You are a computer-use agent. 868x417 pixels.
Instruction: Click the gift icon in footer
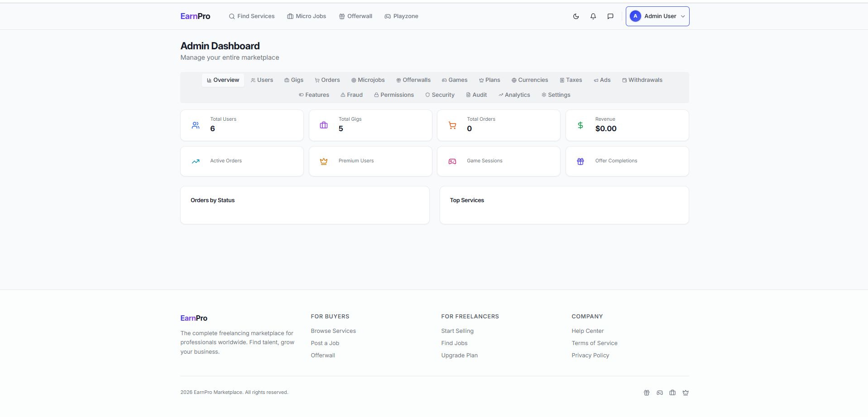647,393
